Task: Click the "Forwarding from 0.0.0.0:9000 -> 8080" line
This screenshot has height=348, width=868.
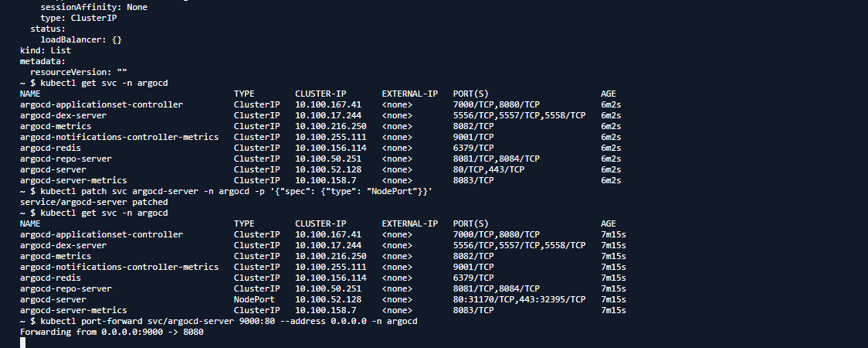Action: click(x=112, y=332)
